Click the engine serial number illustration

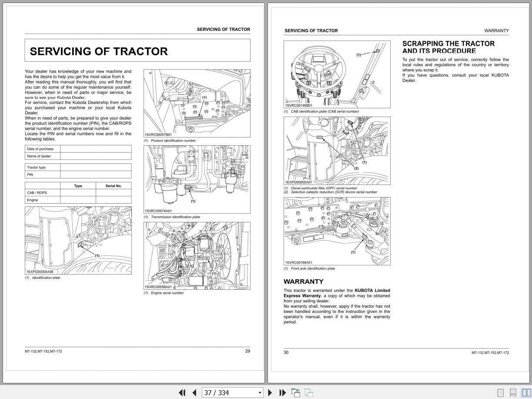(x=197, y=255)
